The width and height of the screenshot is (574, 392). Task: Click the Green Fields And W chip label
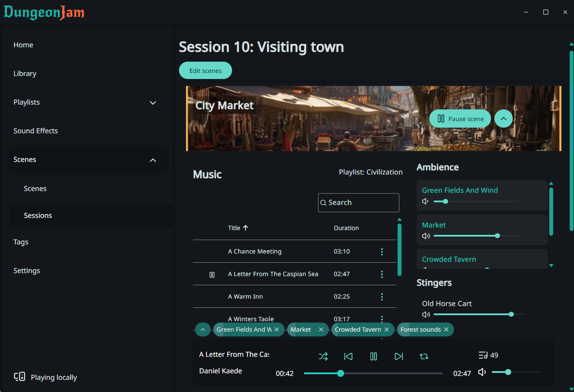(x=244, y=329)
